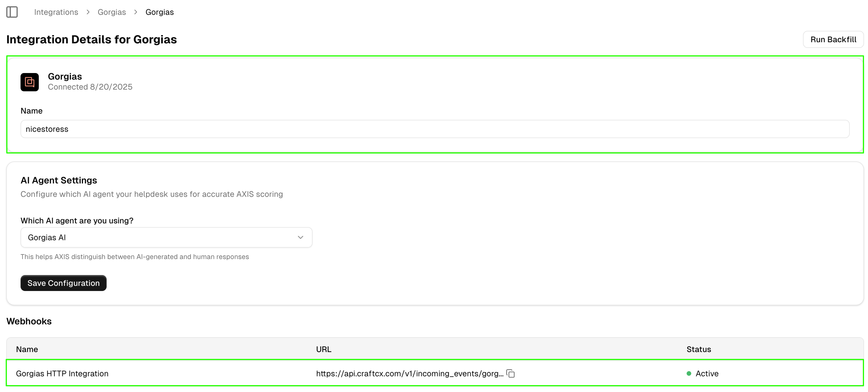Viewport: 868px width, 392px height.
Task: Click the AI Agent Settings heading
Action: tap(59, 180)
